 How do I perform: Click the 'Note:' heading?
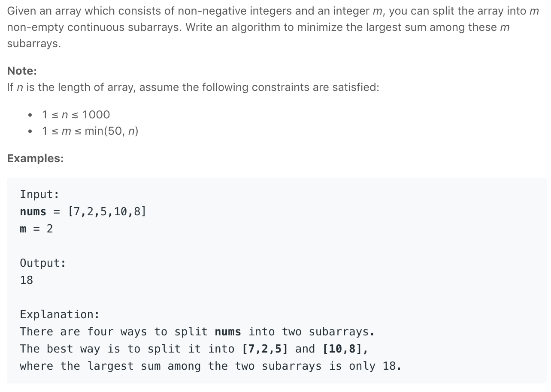(x=22, y=71)
